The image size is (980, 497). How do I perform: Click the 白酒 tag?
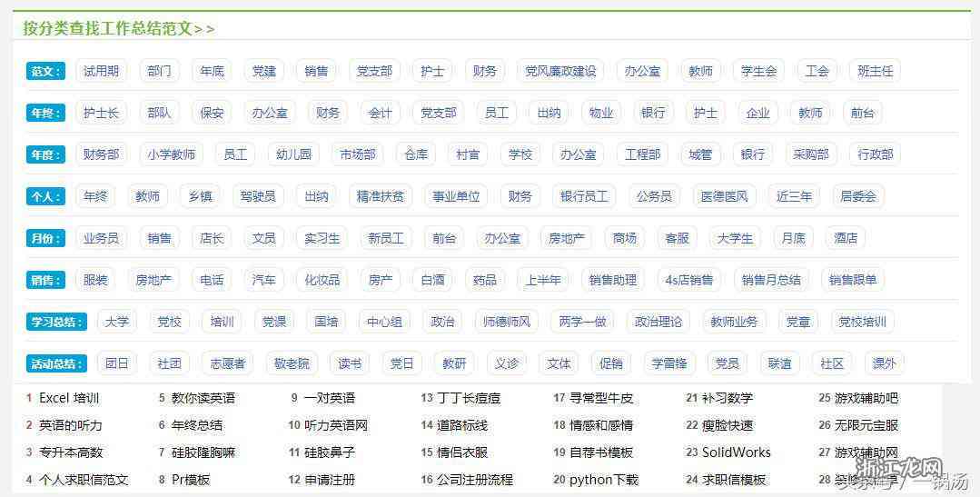click(432, 280)
